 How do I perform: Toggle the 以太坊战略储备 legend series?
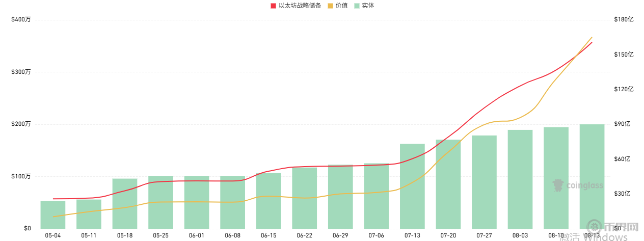[296, 6]
